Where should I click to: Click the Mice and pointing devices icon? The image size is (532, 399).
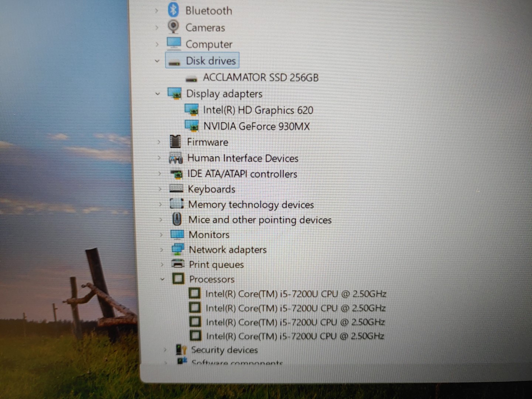(177, 219)
